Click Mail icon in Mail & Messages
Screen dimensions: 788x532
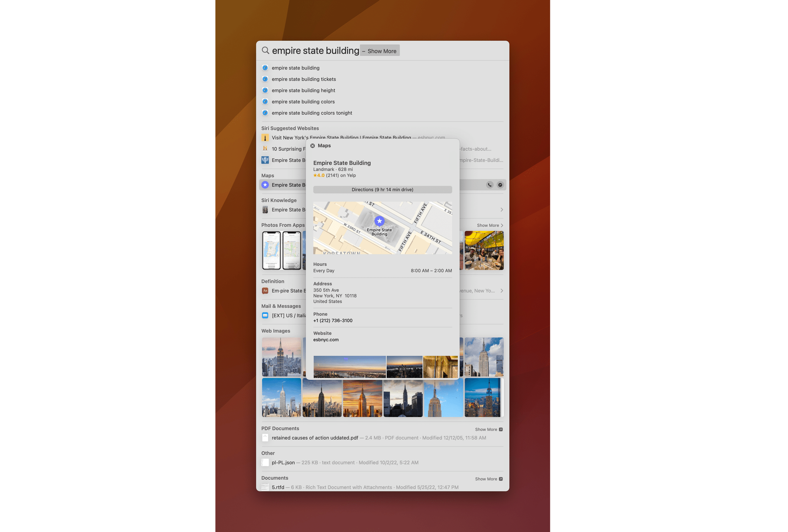coord(265,315)
